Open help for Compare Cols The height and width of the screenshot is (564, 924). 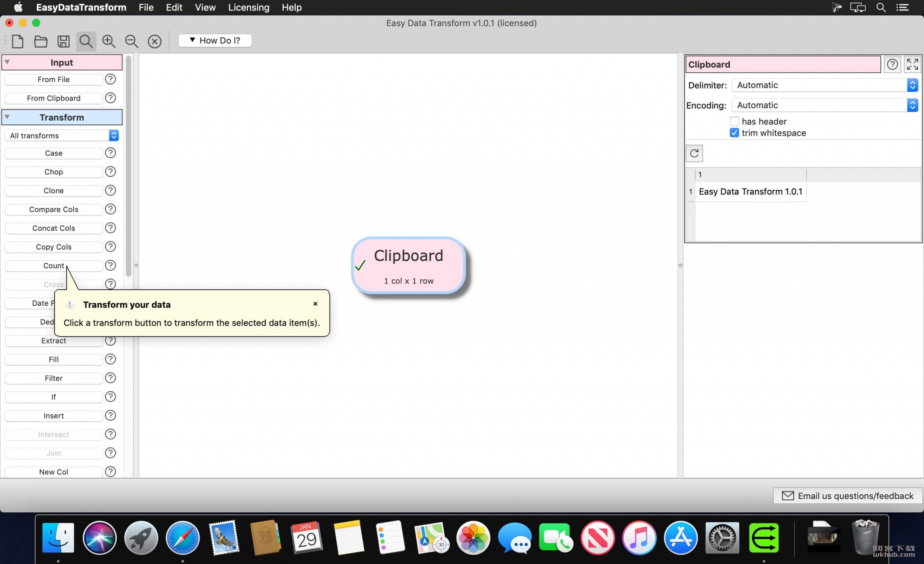[x=110, y=209]
